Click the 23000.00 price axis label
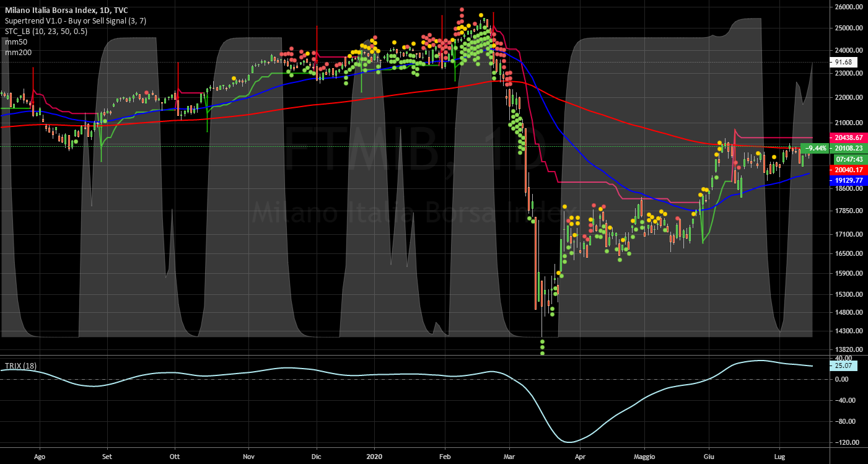868x464 pixels. (x=848, y=73)
